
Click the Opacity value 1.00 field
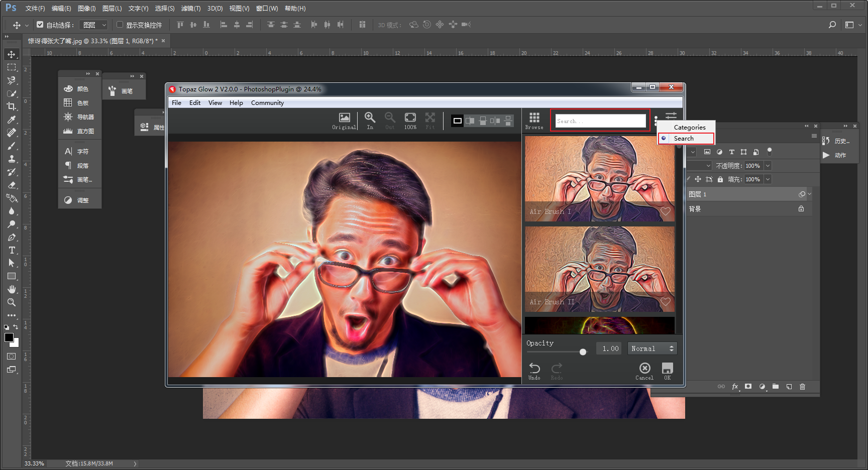click(x=609, y=348)
